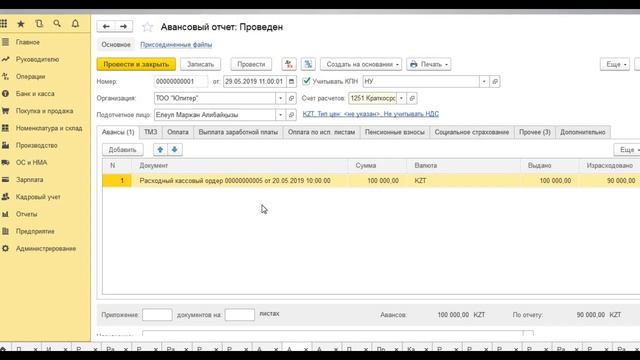640x360 pixels.
Task: Open Руководителю section in sidebar
Action: (x=37, y=59)
